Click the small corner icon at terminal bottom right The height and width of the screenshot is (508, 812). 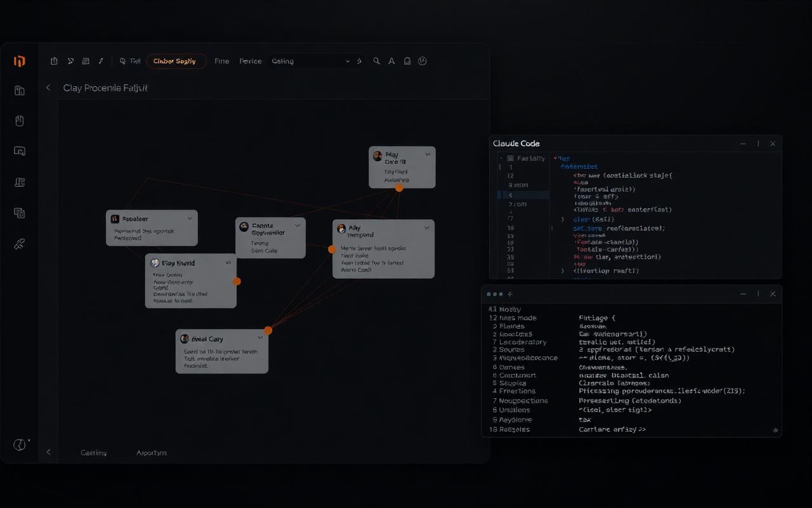click(x=775, y=430)
